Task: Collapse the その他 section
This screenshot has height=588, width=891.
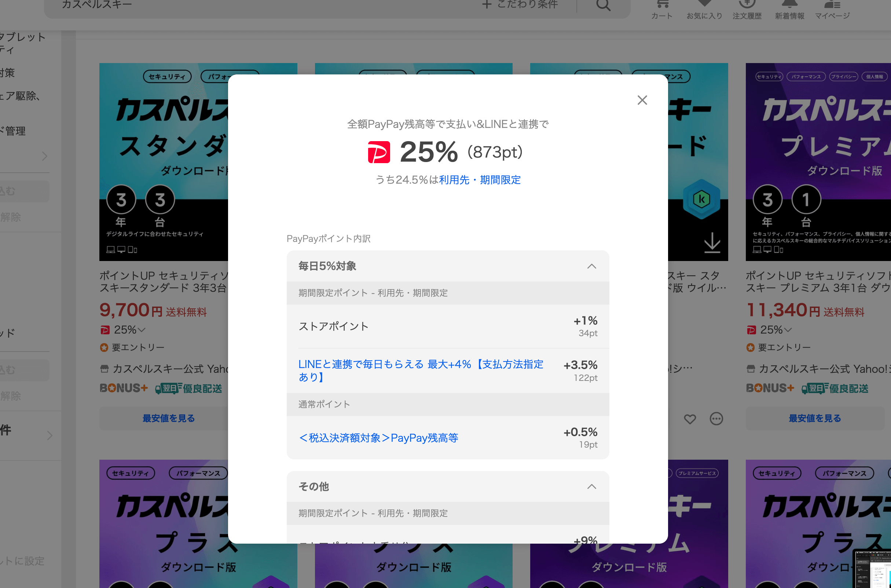Action: point(591,486)
